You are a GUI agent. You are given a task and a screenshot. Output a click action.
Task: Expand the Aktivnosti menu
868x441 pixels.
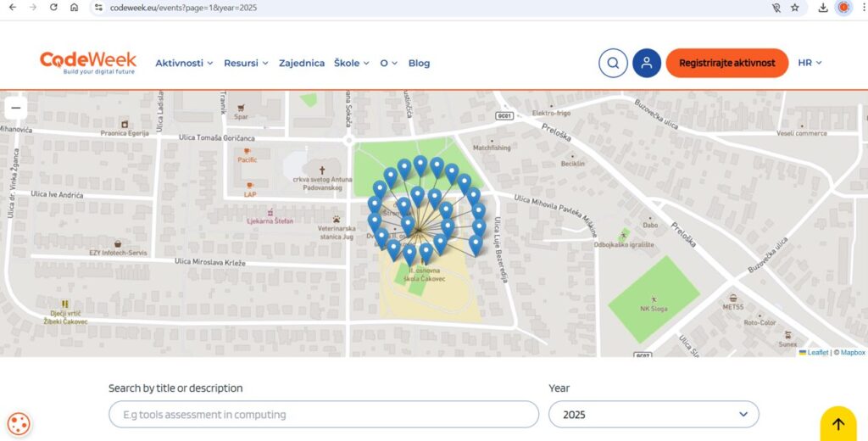pos(184,63)
